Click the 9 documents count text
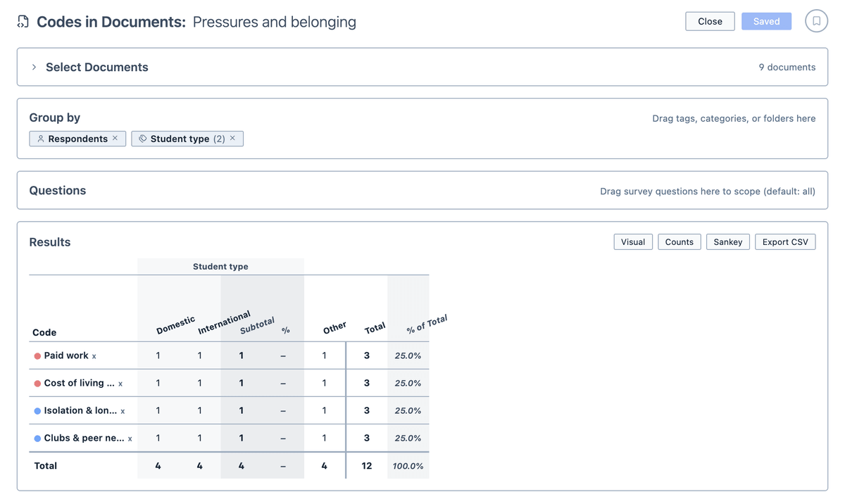Viewport: 845px width, 504px height. pyautogui.click(x=787, y=68)
